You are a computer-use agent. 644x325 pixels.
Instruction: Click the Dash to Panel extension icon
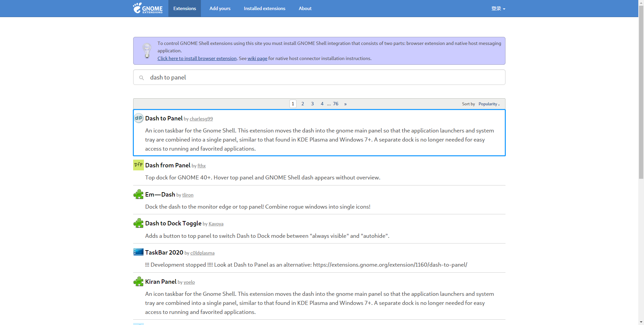pyautogui.click(x=139, y=118)
